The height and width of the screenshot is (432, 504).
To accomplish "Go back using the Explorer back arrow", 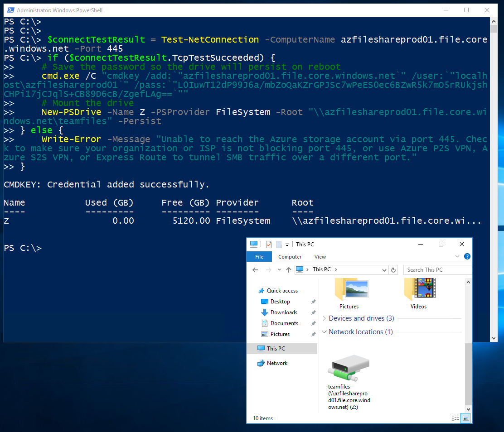I will 255,270.
